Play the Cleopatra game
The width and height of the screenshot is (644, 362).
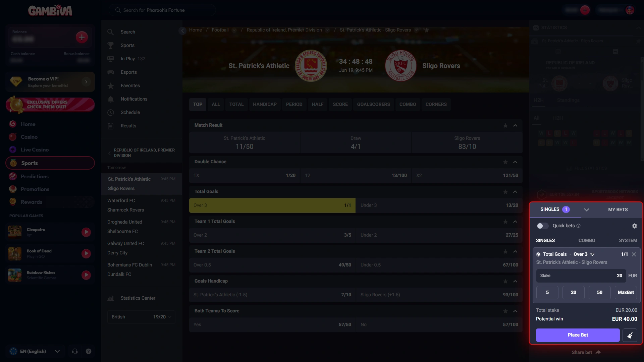pyautogui.click(x=86, y=232)
